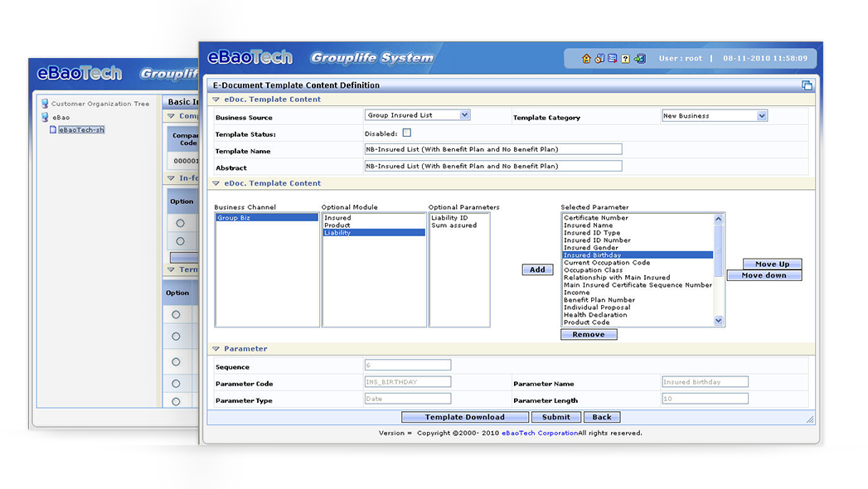
Task: Collapse the Parameter section
Action: (x=216, y=348)
